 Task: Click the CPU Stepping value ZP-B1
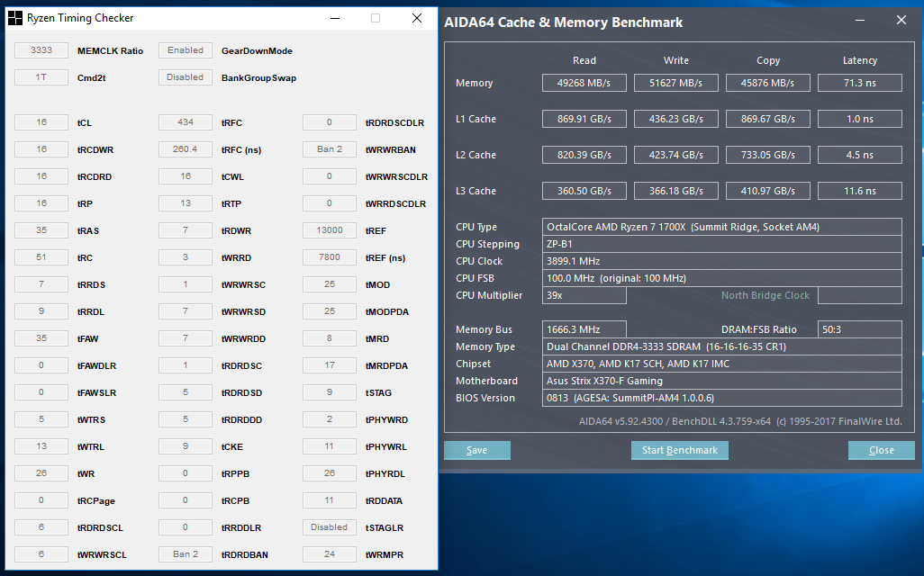click(x=722, y=244)
